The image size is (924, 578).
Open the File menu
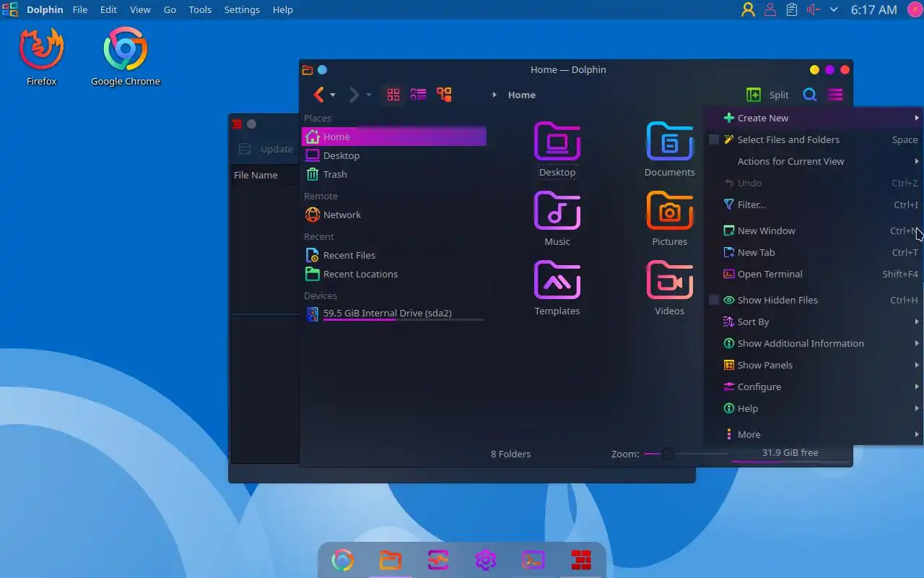[x=79, y=9]
